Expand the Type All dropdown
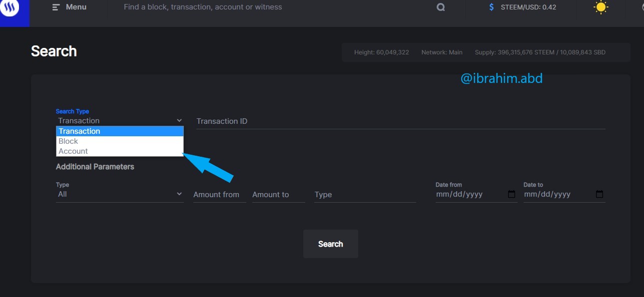The width and height of the screenshot is (644, 297). (x=120, y=194)
